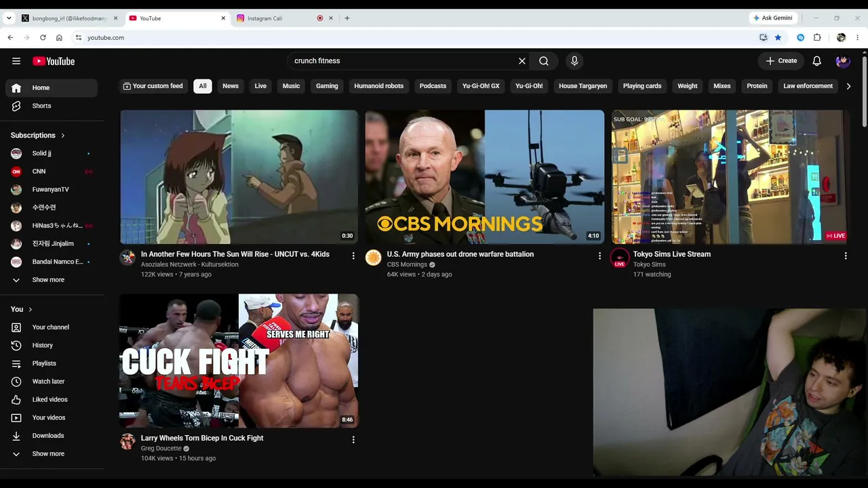Reload the page in Chrome

[x=43, y=37]
